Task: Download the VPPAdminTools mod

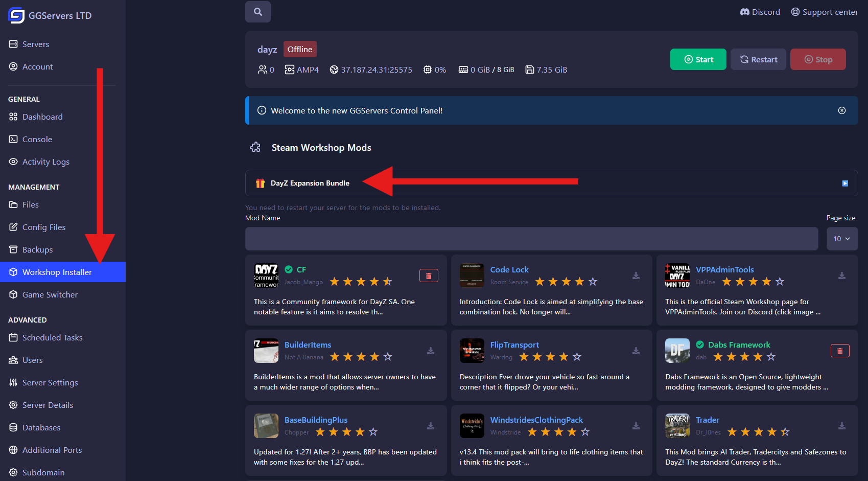Action: click(x=841, y=275)
